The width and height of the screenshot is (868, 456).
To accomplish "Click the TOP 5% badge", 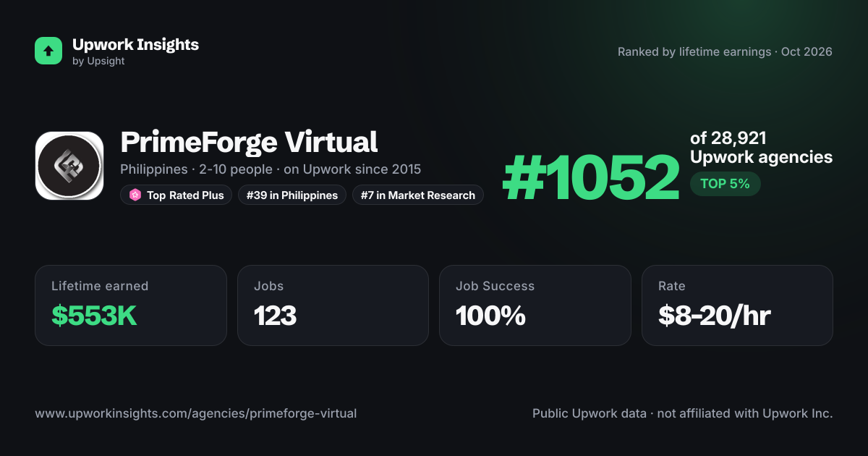I will (725, 184).
